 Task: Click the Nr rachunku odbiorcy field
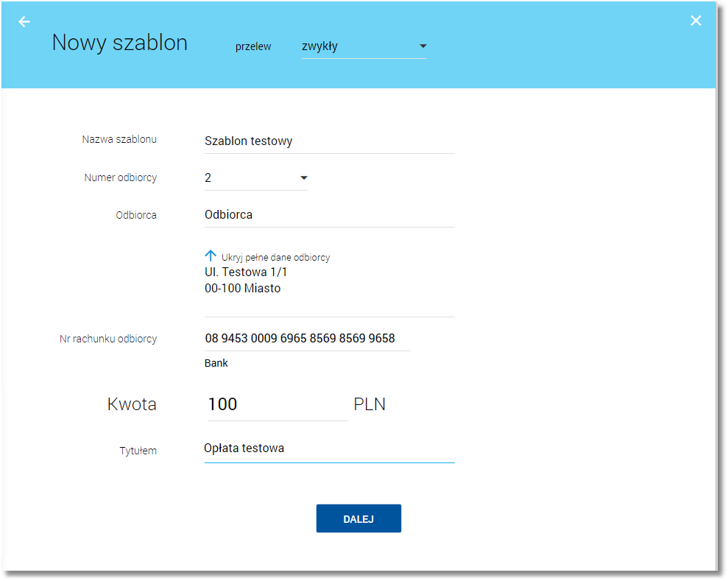pyautogui.click(x=308, y=339)
